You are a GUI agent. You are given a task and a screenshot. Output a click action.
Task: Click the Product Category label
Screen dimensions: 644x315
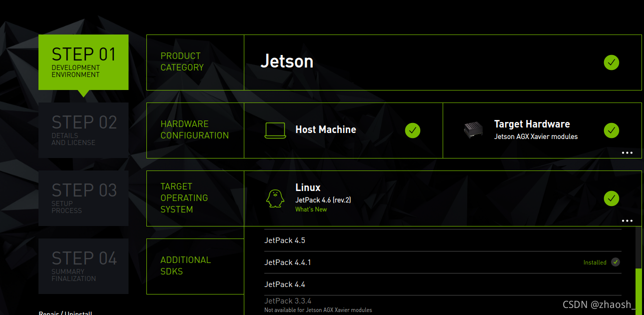pos(182,62)
